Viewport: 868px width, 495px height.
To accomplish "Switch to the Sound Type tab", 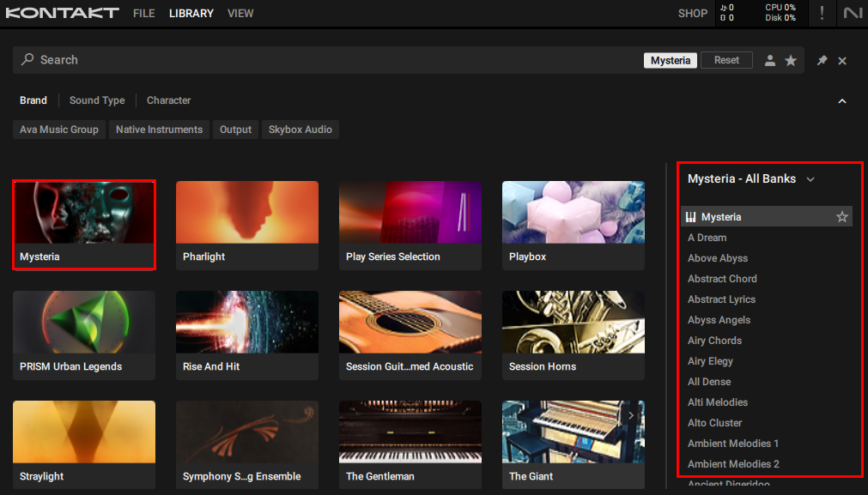I will (97, 100).
